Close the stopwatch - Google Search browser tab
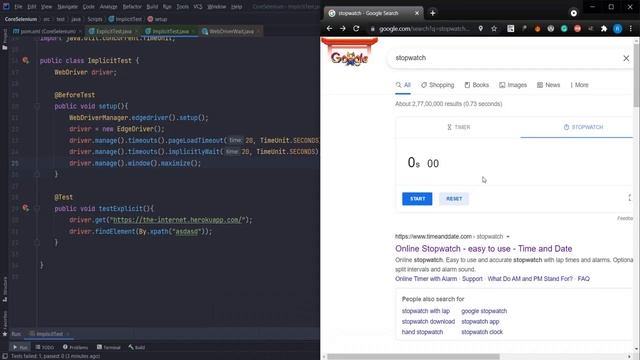The image size is (640, 360). click(417, 13)
